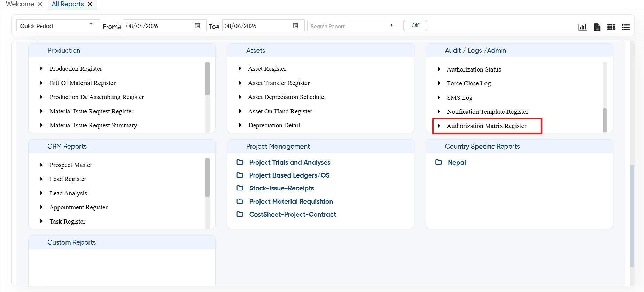Click the document report view icon

[x=597, y=27]
